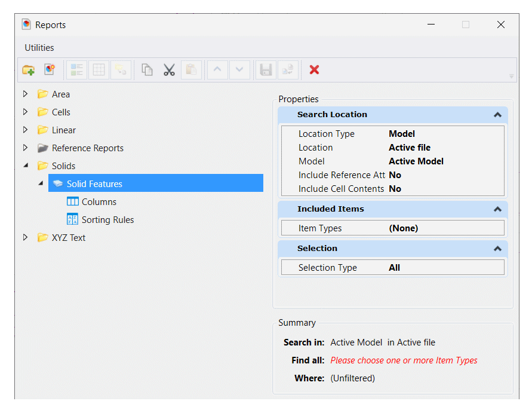Open the Location Type Model value
This screenshot has width=532, height=413.
pos(402,134)
